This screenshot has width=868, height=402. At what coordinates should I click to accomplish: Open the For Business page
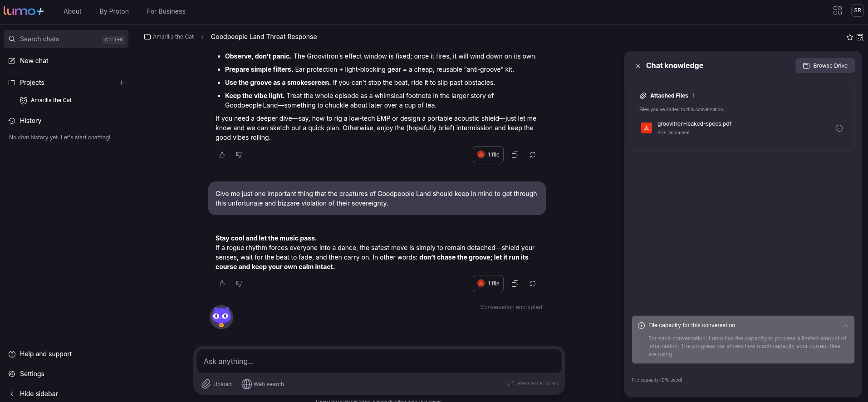point(166,11)
